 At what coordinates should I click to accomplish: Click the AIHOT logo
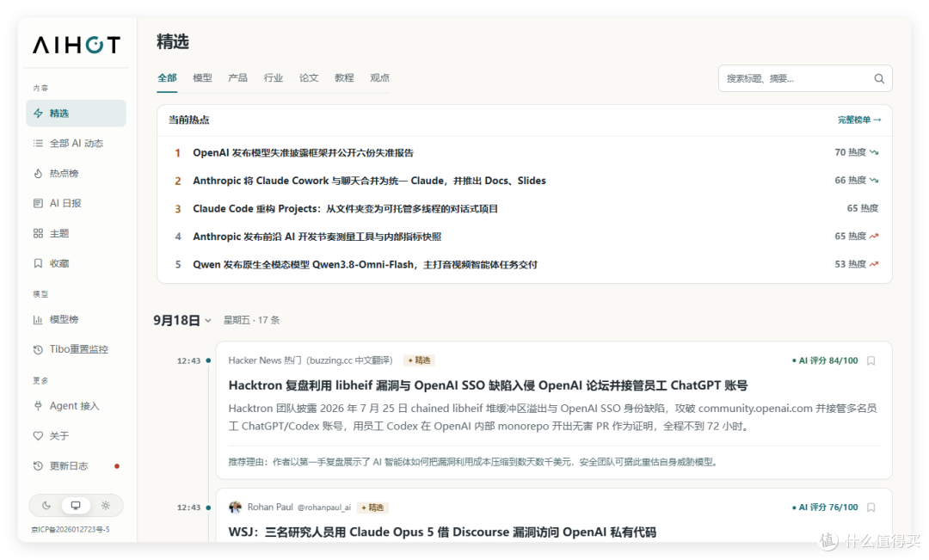[x=77, y=45]
